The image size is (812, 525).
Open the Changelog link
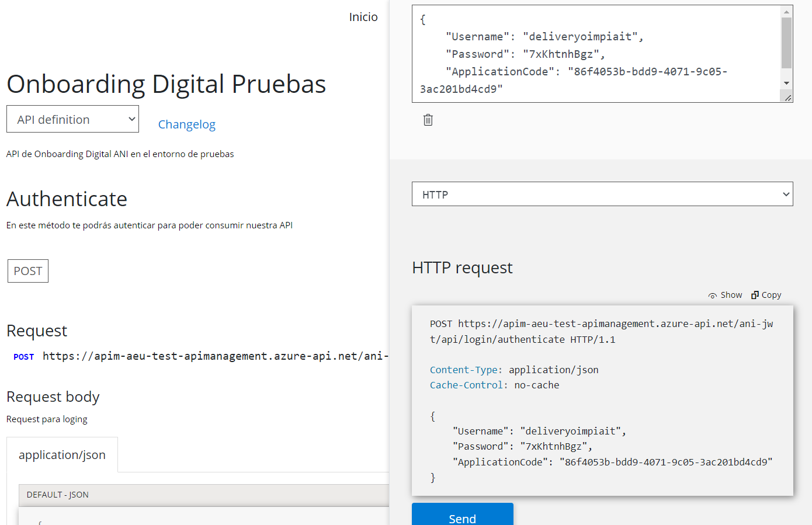(186, 124)
